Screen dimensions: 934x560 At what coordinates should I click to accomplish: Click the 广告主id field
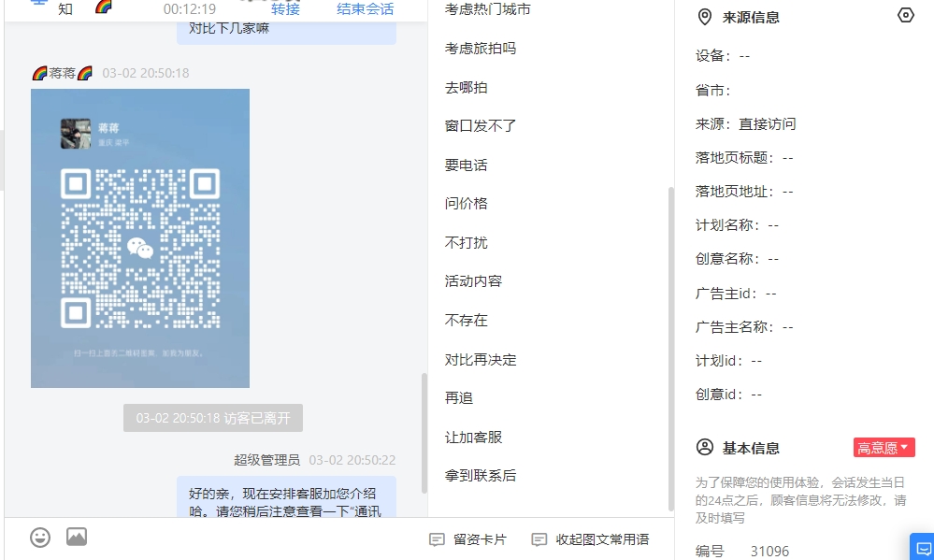tap(736, 294)
